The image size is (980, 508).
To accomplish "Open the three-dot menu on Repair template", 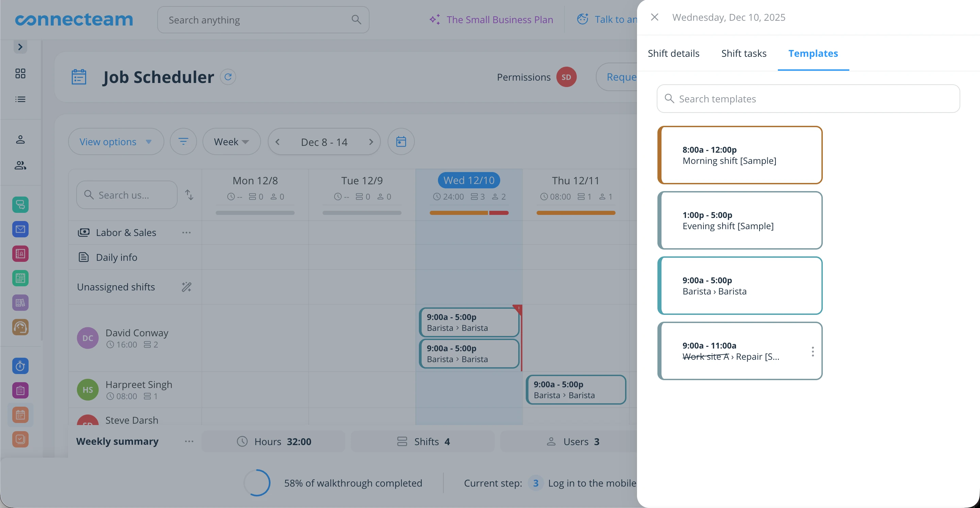I will [813, 351].
